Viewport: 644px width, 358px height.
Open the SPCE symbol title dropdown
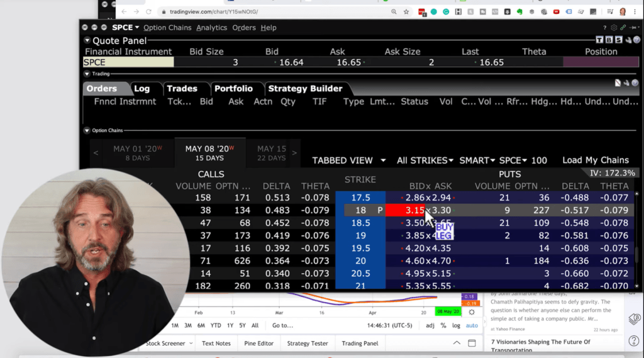pos(126,28)
